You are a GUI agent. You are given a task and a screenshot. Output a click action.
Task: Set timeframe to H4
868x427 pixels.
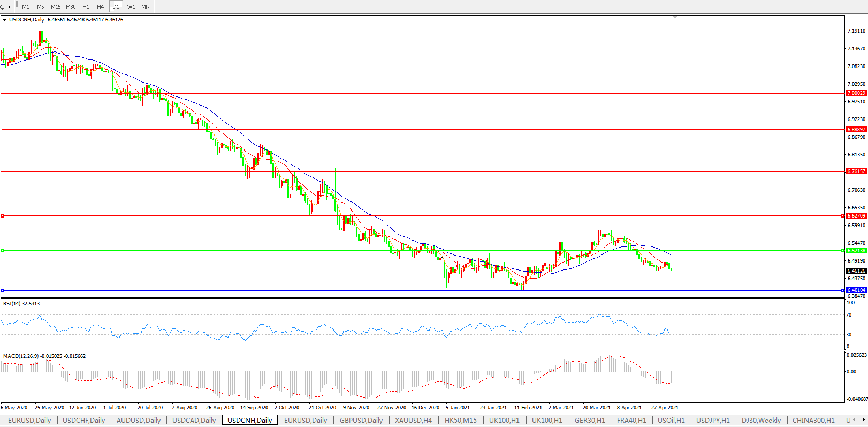(x=101, y=7)
